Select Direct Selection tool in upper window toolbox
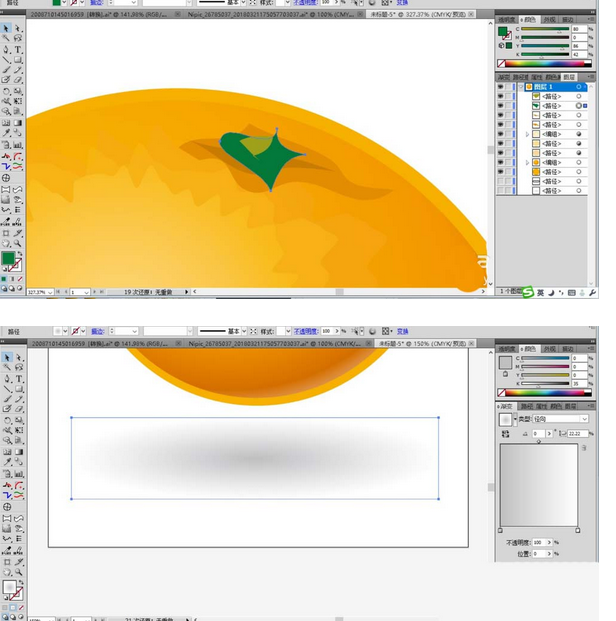The image size is (616, 621). tap(17, 29)
